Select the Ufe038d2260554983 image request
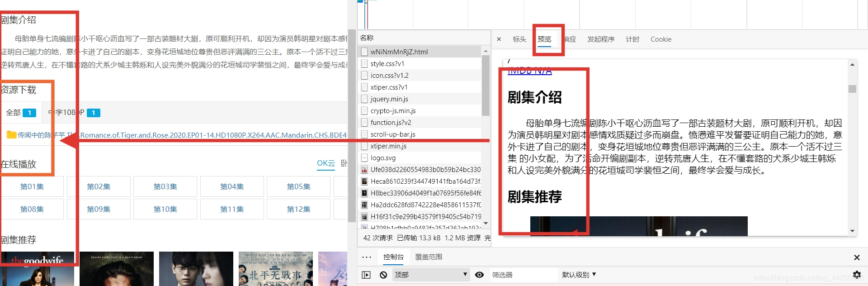The height and width of the screenshot is (286, 868). point(420,169)
